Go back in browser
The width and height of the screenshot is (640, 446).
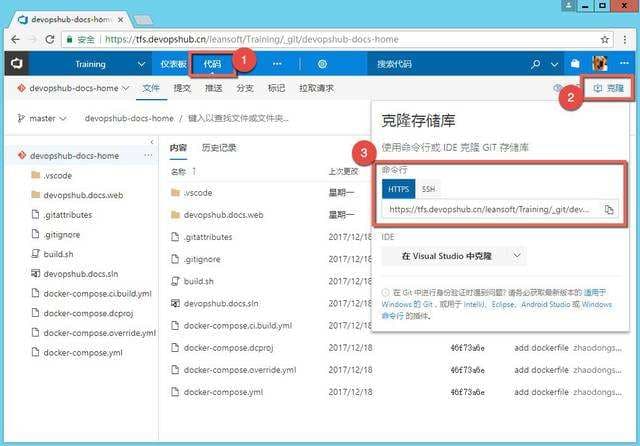click(x=16, y=40)
